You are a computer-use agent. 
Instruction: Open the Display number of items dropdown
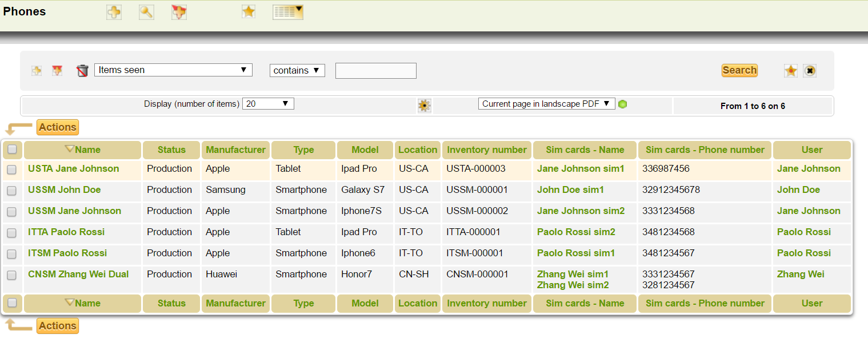pyautogui.click(x=268, y=104)
